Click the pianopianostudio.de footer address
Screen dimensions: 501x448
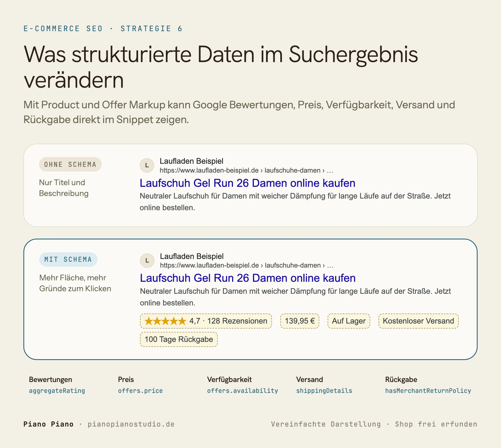point(131,424)
